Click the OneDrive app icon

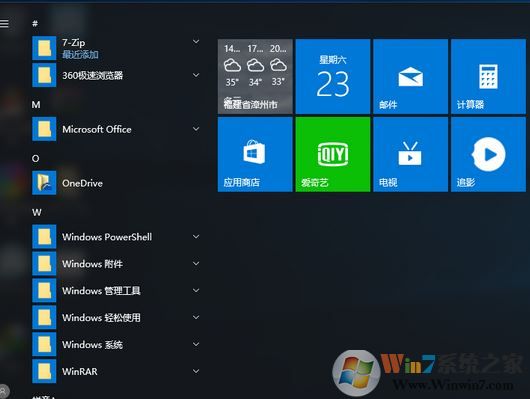tap(44, 183)
